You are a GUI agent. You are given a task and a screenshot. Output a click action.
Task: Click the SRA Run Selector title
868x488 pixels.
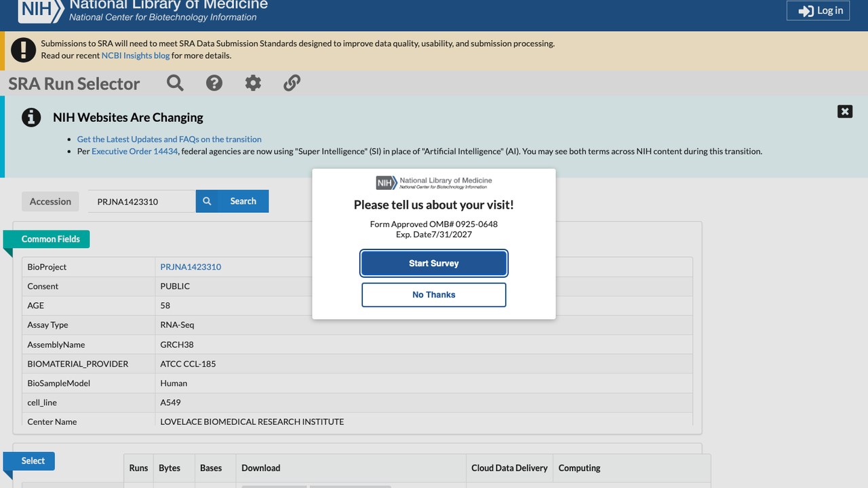coord(74,83)
